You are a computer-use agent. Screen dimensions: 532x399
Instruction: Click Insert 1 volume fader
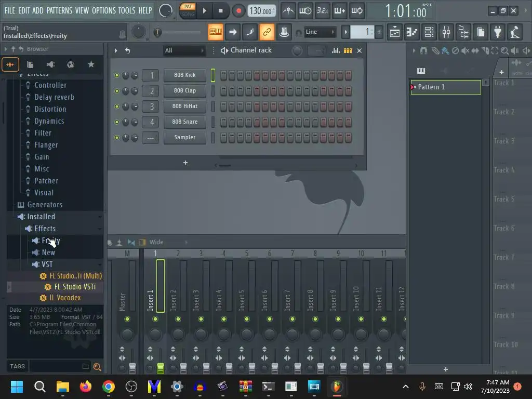click(161, 367)
